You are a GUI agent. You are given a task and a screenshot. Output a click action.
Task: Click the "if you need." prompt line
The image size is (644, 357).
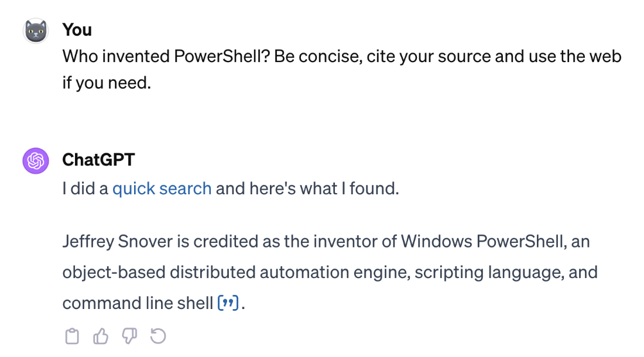pos(107,83)
